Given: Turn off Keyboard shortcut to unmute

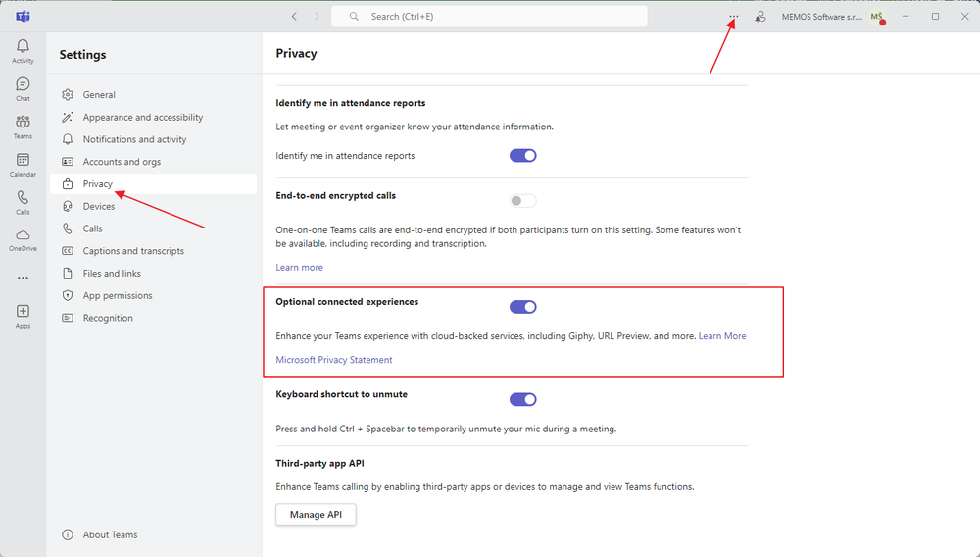Looking at the screenshot, I should coord(523,399).
